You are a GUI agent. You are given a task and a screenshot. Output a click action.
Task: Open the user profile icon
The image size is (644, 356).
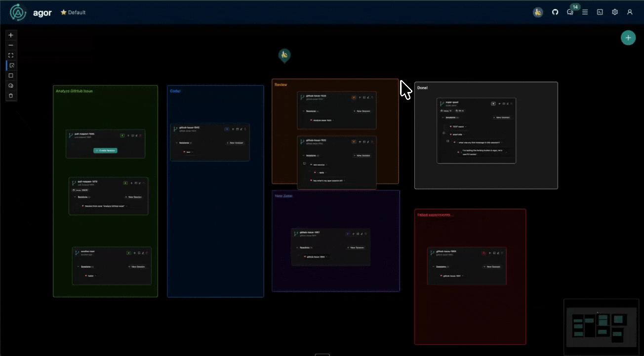[x=630, y=12]
